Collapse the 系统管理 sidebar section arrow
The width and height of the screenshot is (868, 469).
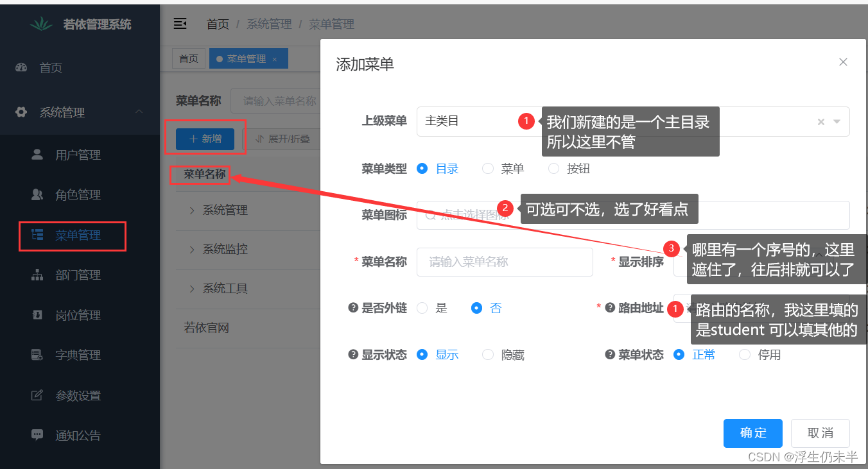coord(139,112)
